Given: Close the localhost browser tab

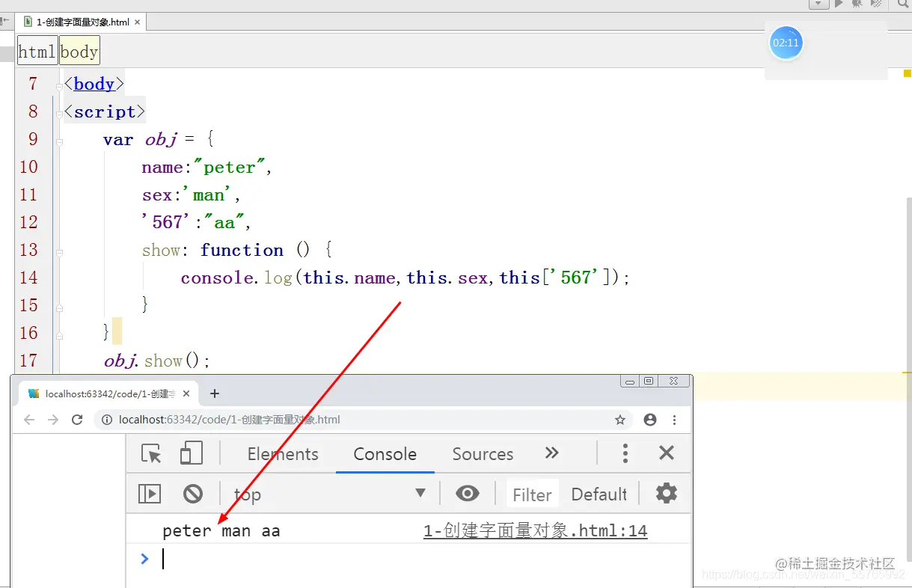Looking at the screenshot, I should point(186,393).
